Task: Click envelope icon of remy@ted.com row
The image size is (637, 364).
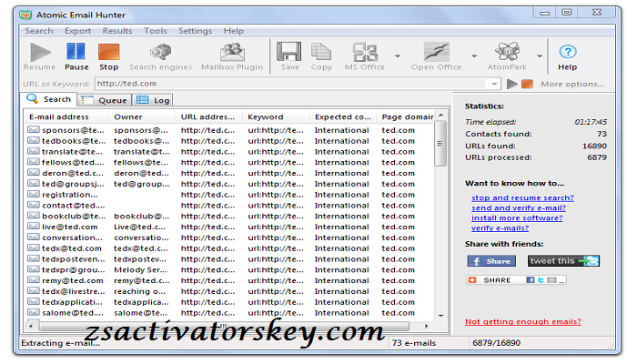Action: point(34,280)
